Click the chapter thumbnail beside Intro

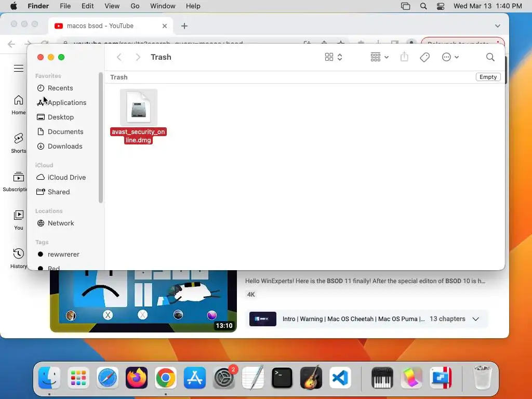[262, 319]
